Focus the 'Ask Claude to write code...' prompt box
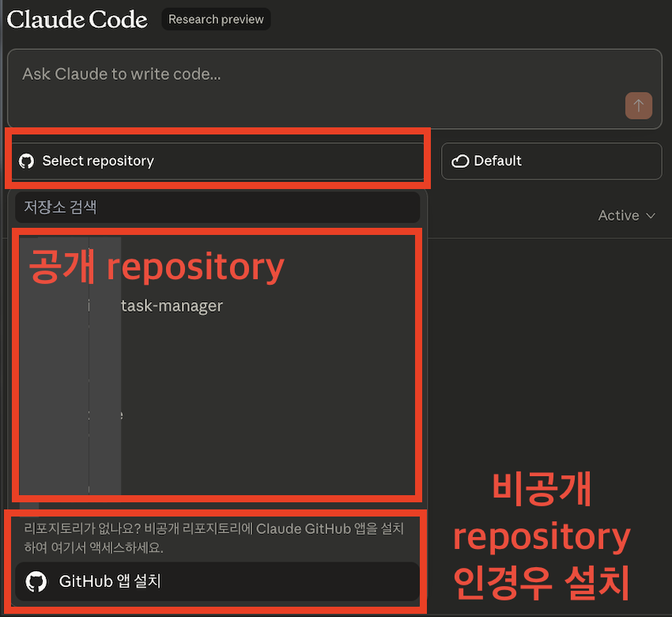Image resolution: width=672 pixels, height=617 pixels. (x=334, y=89)
